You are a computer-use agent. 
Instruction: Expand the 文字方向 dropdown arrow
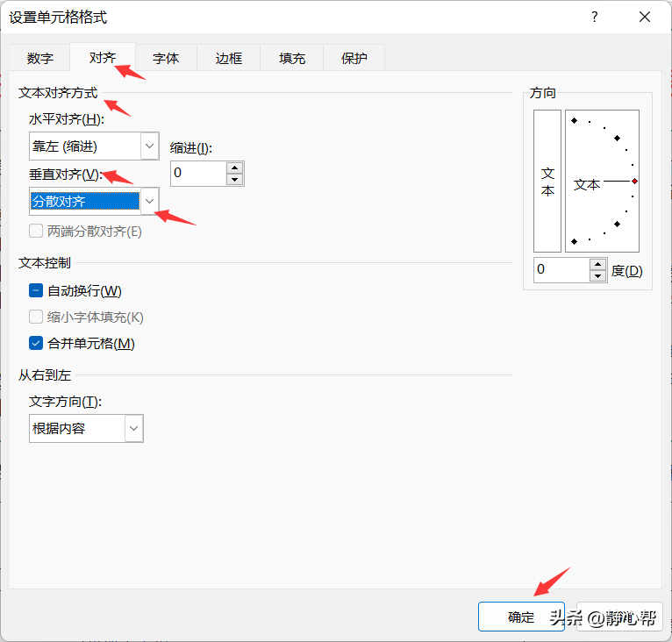pyautogui.click(x=133, y=428)
